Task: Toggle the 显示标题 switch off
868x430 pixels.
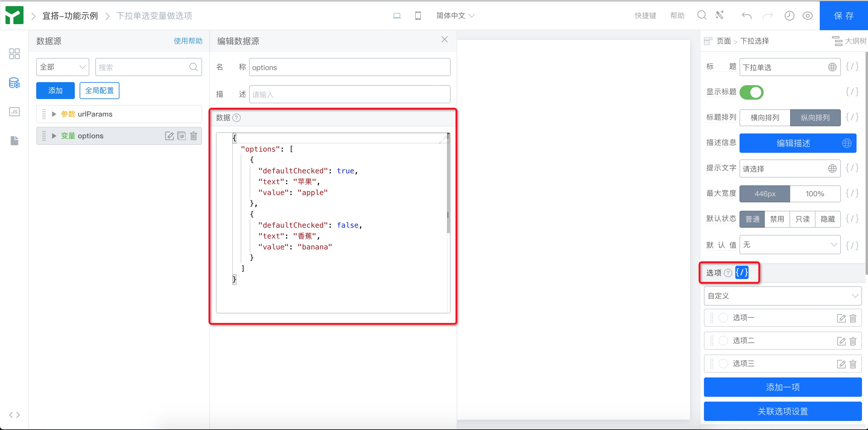Action: tap(751, 92)
